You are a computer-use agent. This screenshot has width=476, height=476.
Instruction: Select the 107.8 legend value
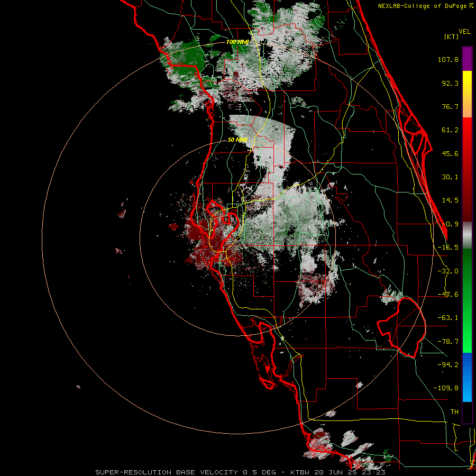tap(448, 59)
